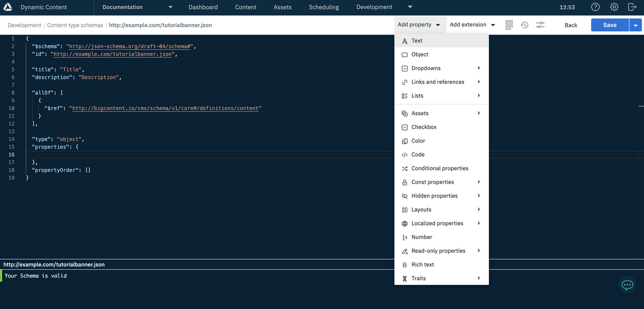This screenshot has height=309, width=644.
Task: Choose the Number menu entry
Action: pyautogui.click(x=442, y=237)
